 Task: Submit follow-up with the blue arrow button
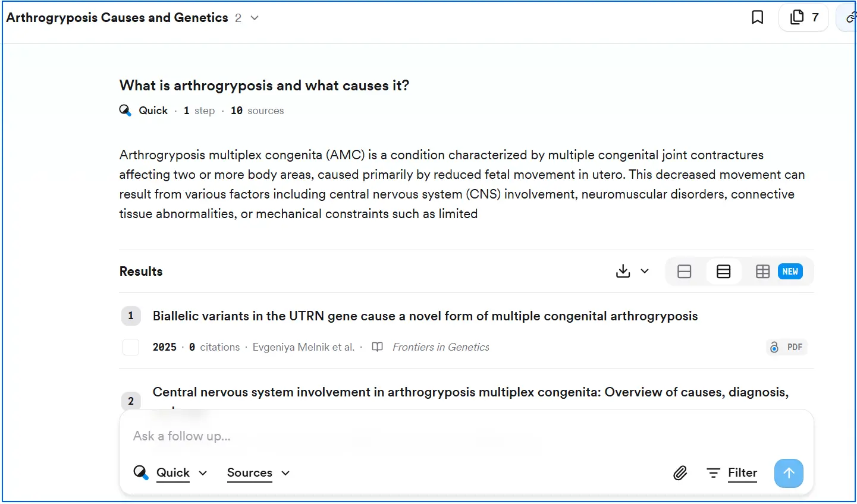tap(789, 473)
